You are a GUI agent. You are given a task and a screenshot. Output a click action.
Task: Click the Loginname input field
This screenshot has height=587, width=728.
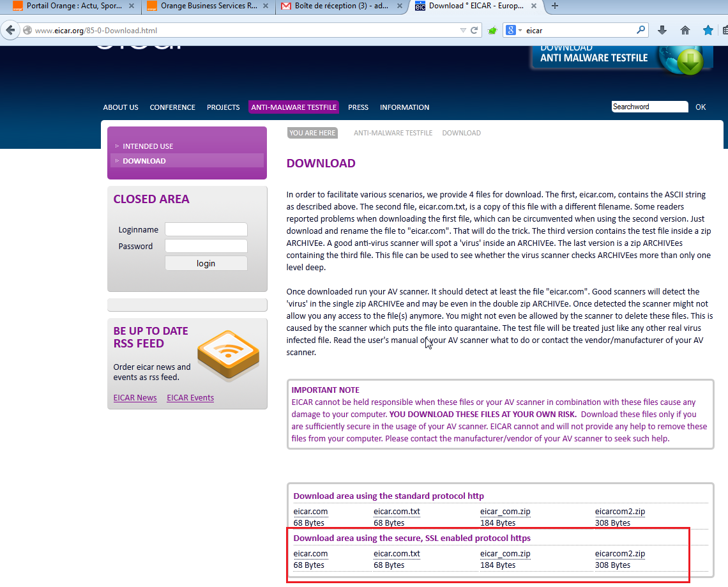(x=206, y=229)
